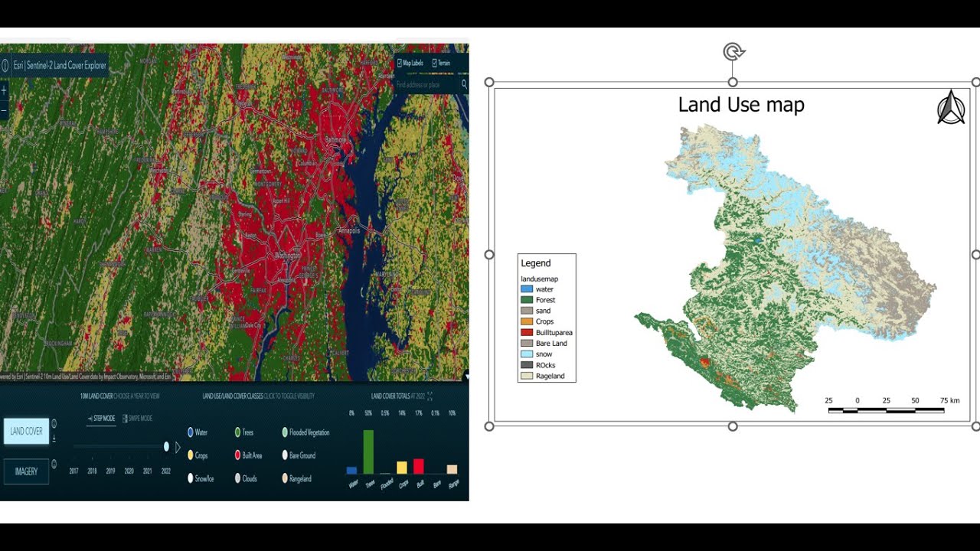Click the red Built bar in totals chart

(x=418, y=466)
